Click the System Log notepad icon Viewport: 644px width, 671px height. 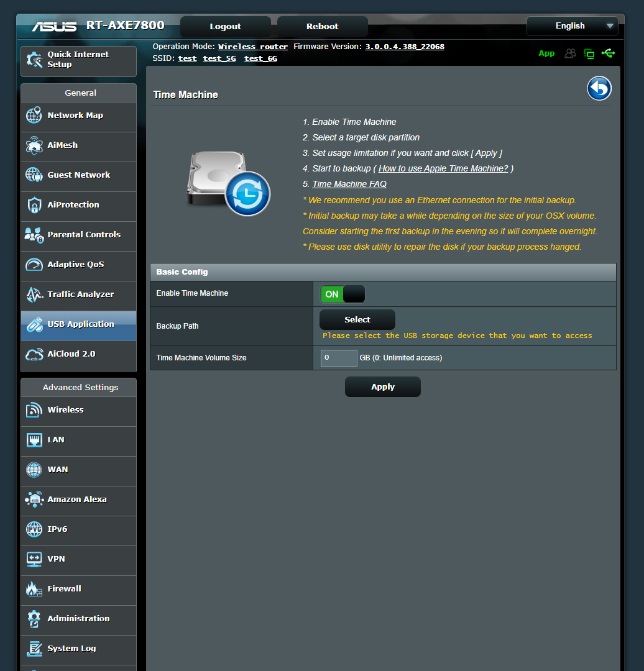[x=34, y=648]
